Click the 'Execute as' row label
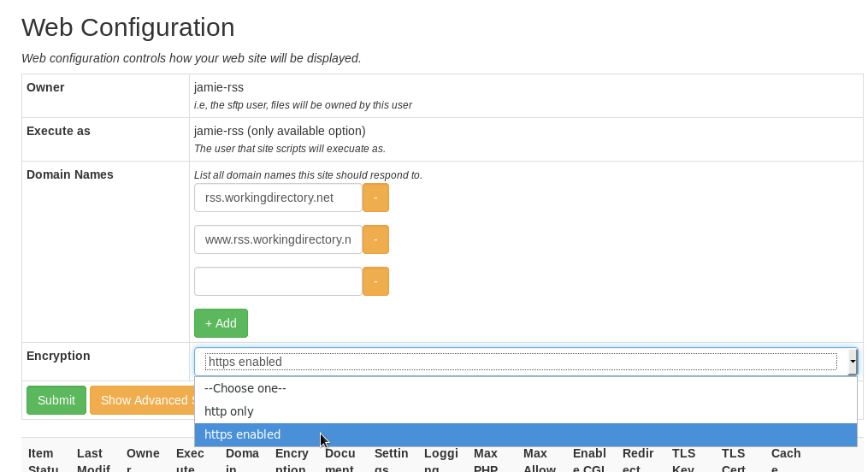The width and height of the screenshot is (868, 472). 58,131
